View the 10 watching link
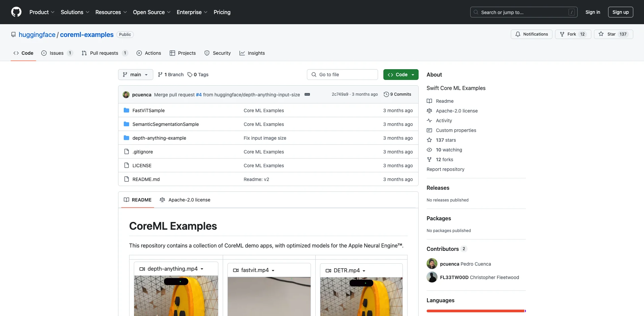644x316 pixels. [444, 150]
